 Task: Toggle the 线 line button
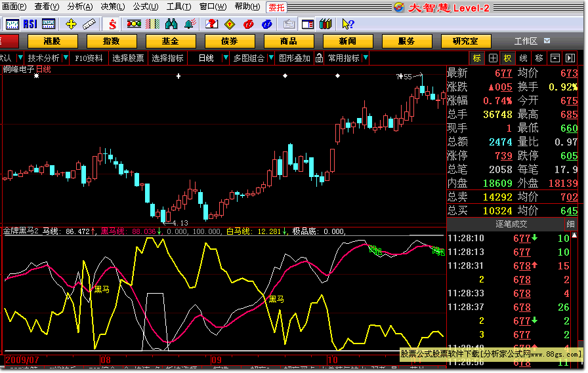point(523,58)
